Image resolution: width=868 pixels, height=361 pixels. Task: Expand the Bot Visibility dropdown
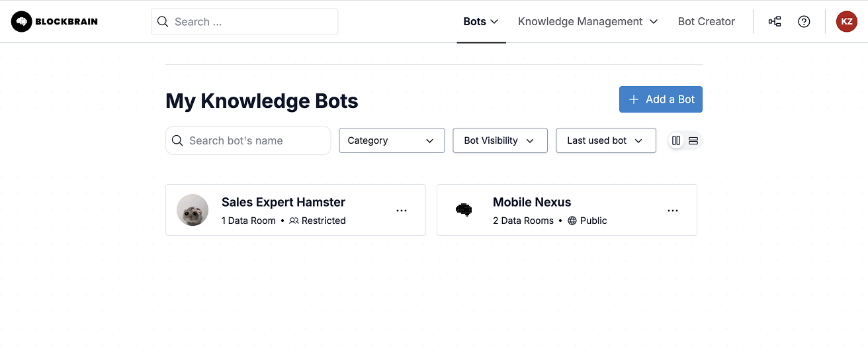point(500,140)
